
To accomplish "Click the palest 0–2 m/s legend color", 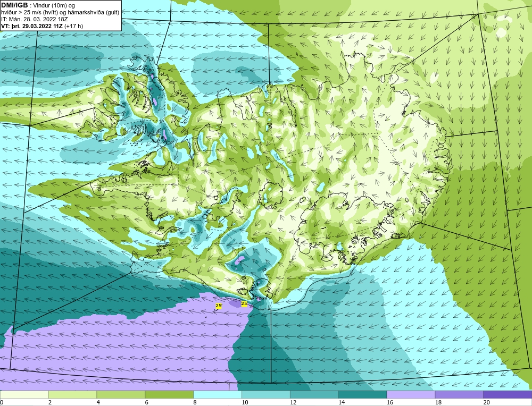I will 24,394.
